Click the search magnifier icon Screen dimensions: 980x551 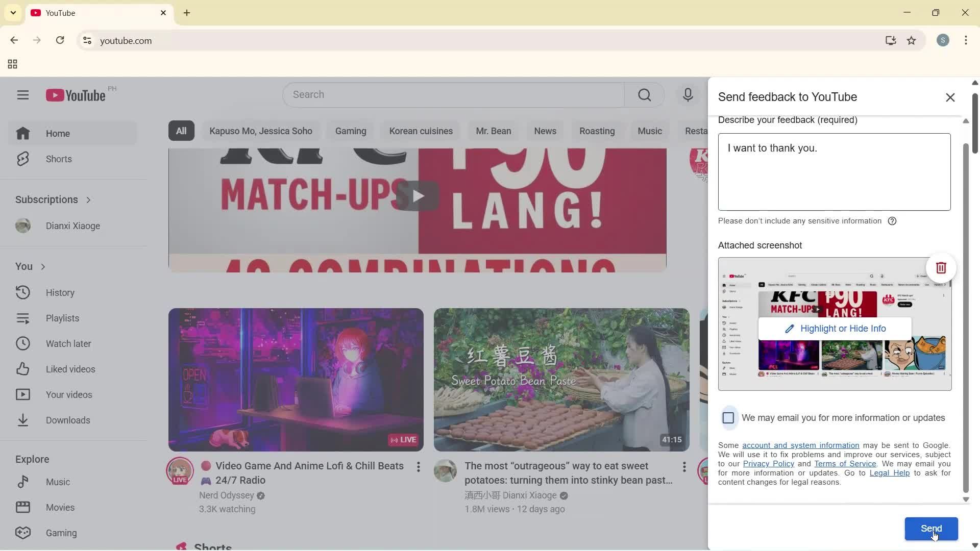pyautogui.click(x=644, y=94)
